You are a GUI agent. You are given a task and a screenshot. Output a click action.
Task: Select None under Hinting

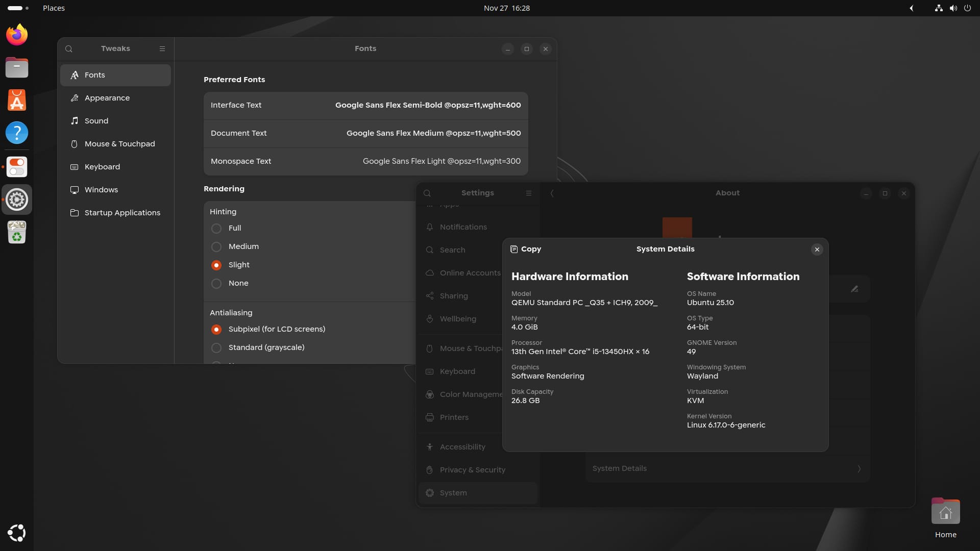coord(216,284)
